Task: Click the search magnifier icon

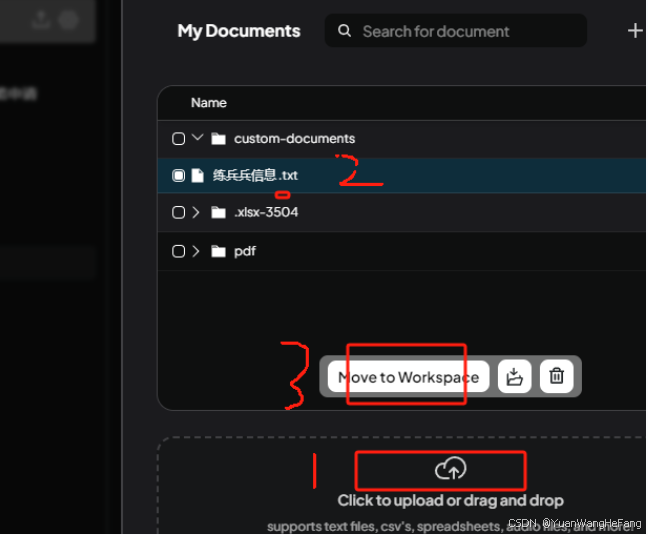Action: pyautogui.click(x=345, y=31)
